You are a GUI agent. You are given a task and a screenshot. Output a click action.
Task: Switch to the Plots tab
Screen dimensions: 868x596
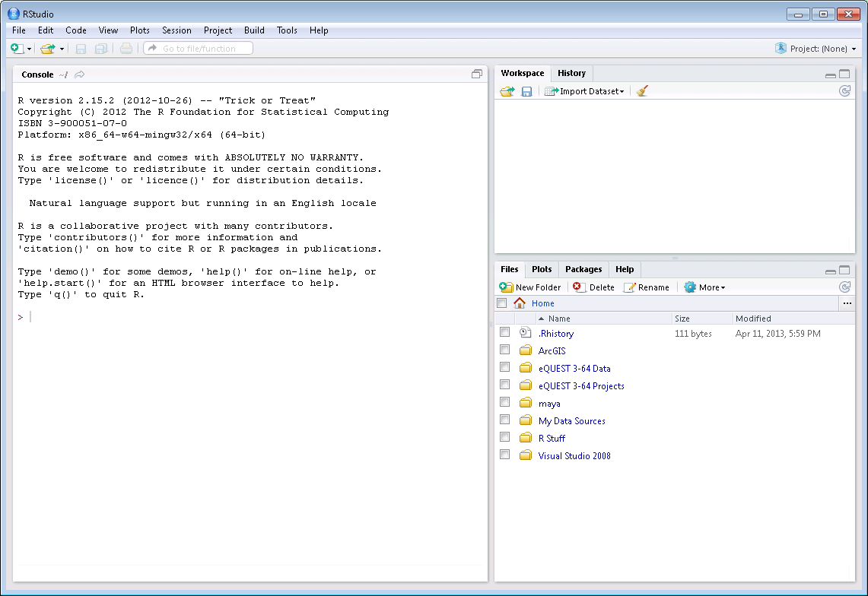point(542,269)
